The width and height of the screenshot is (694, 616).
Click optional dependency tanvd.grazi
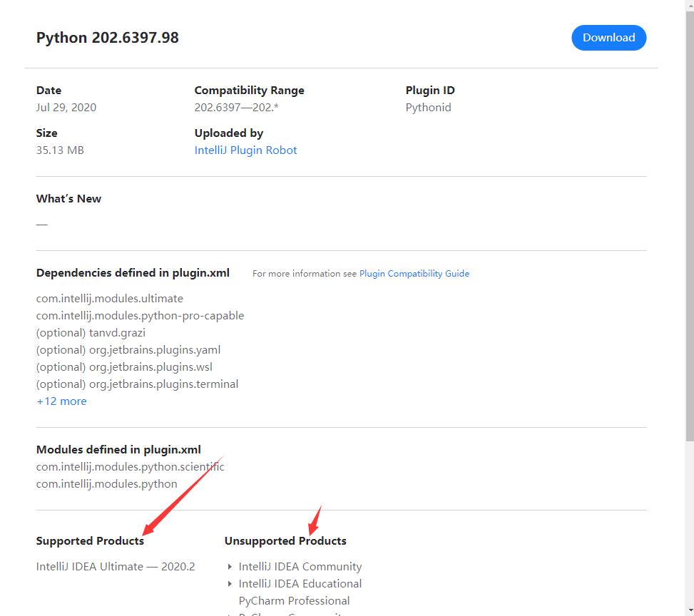click(91, 333)
